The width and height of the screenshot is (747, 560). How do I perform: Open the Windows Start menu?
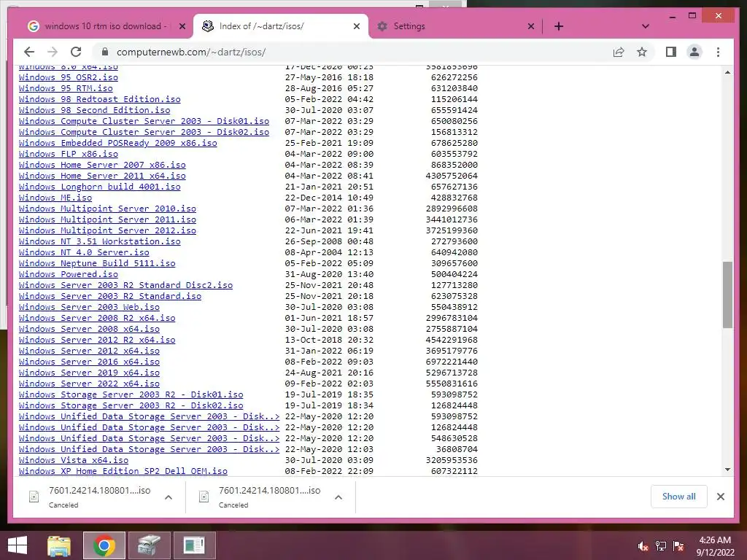tap(18, 545)
